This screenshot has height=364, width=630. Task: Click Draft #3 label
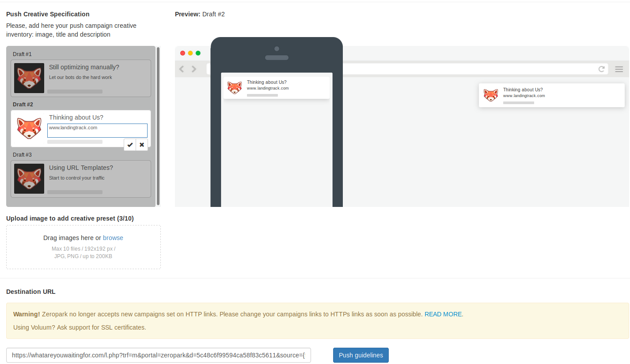22,155
